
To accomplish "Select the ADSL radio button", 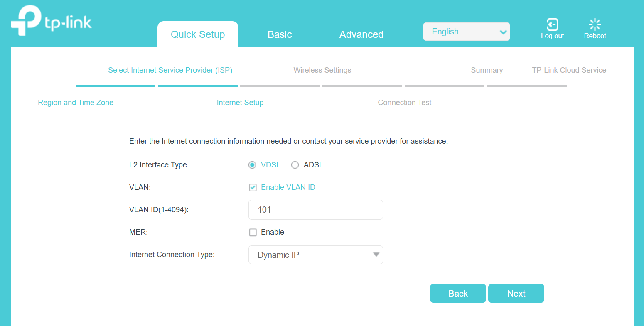I will [295, 164].
